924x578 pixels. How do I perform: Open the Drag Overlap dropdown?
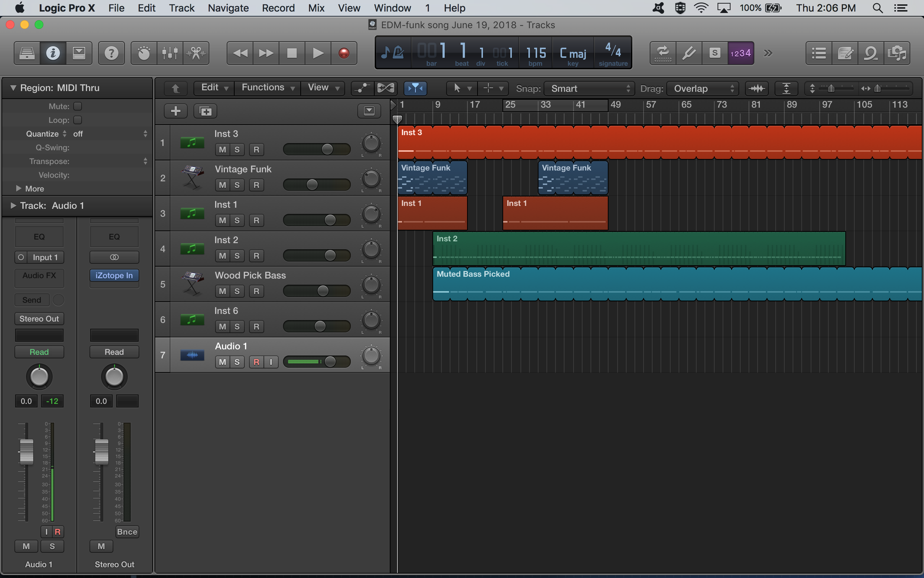tap(702, 88)
